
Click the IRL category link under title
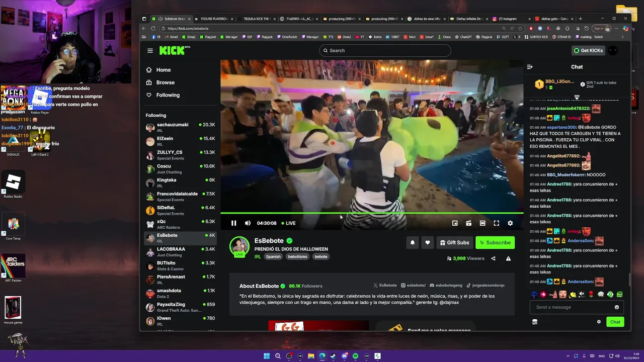tap(258, 256)
